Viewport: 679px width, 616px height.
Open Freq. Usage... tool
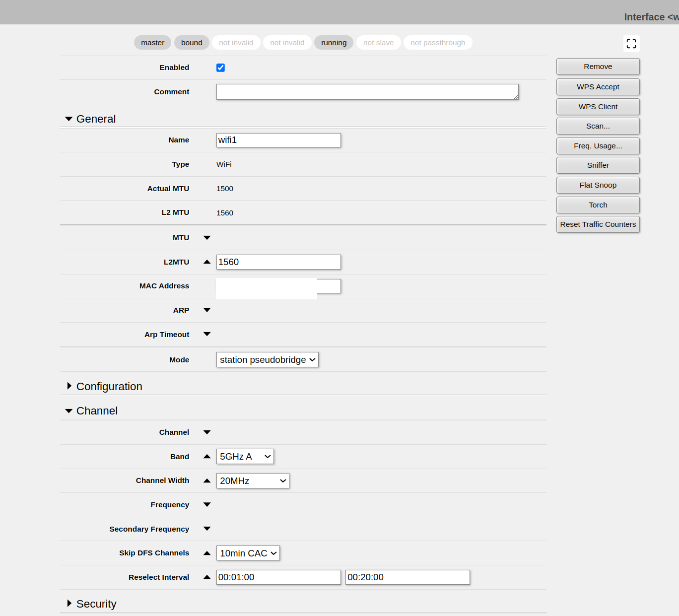598,146
